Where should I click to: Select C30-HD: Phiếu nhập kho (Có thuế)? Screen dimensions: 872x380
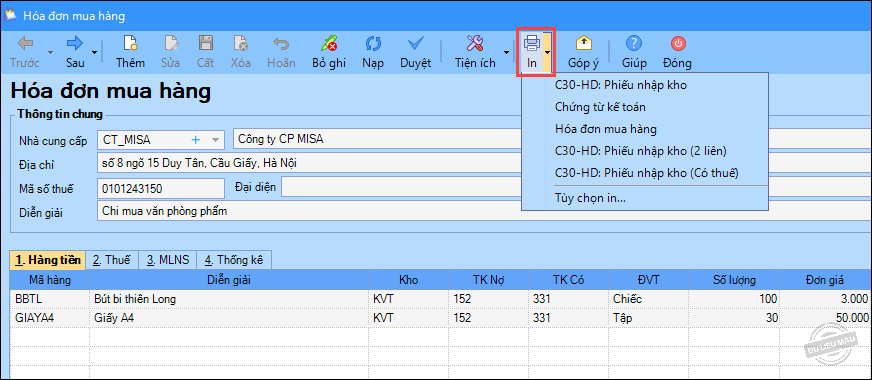(x=647, y=173)
